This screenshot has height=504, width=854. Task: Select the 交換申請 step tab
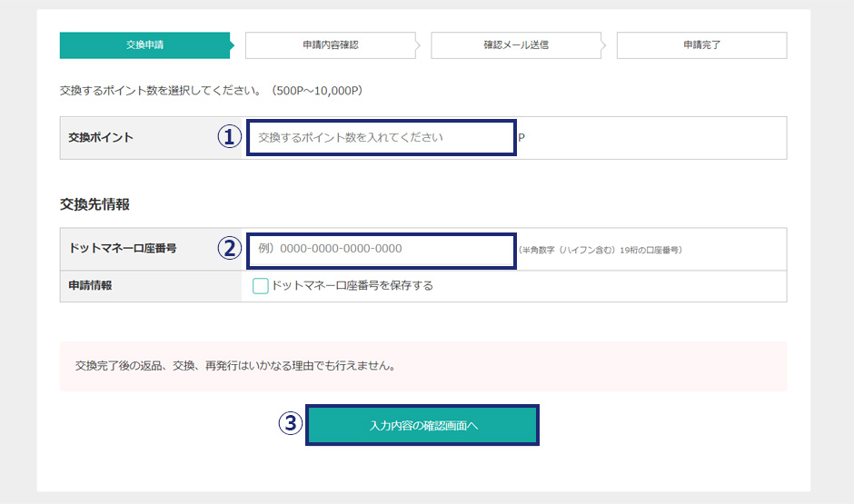145,44
